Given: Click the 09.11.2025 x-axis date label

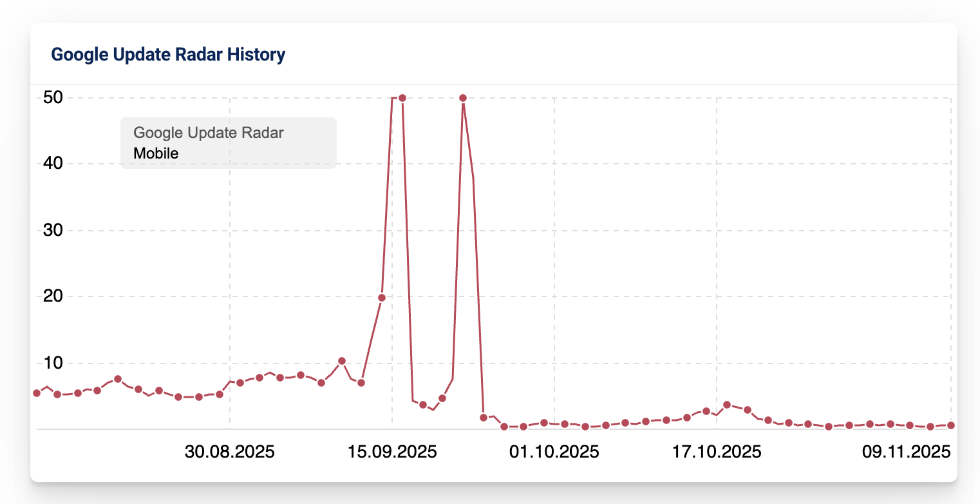Looking at the screenshot, I should pyautogui.click(x=907, y=452).
